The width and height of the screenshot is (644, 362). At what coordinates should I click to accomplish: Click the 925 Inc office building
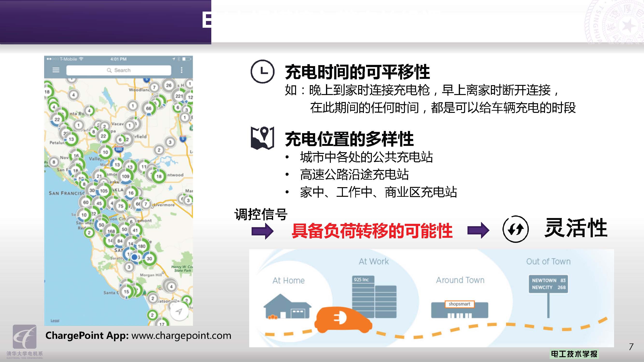374,297
